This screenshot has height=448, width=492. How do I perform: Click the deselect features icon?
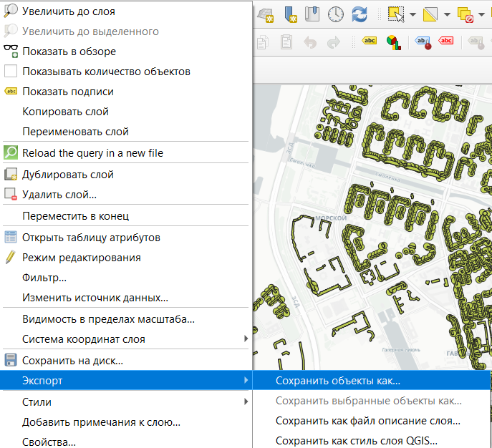[x=466, y=14]
